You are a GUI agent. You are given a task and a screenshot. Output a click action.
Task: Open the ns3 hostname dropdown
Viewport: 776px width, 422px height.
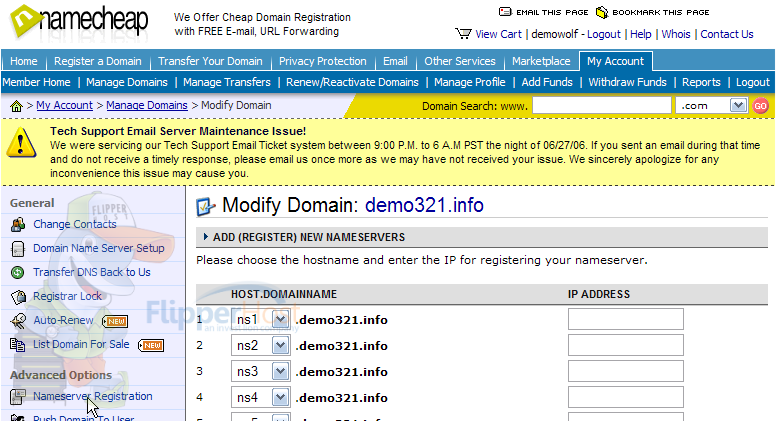pos(280,371)
